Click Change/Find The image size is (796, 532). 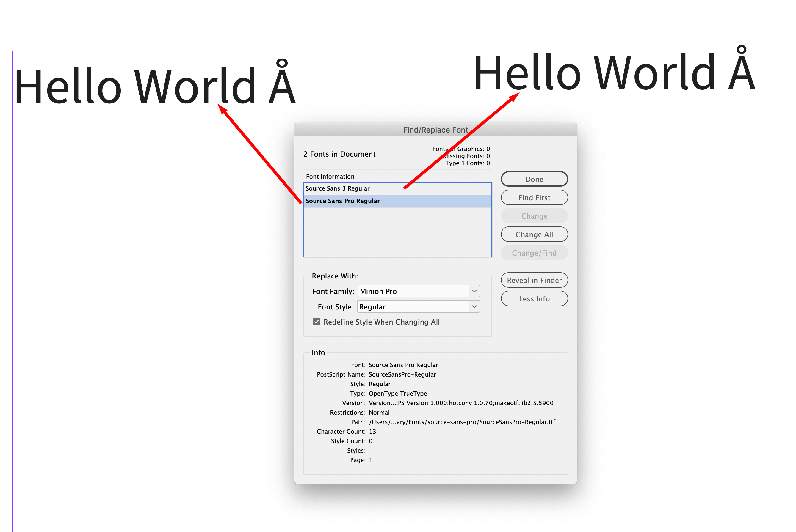click(x=534, y=252)
